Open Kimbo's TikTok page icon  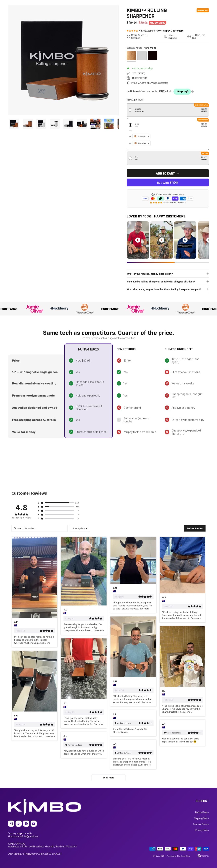tap(18, 823)
